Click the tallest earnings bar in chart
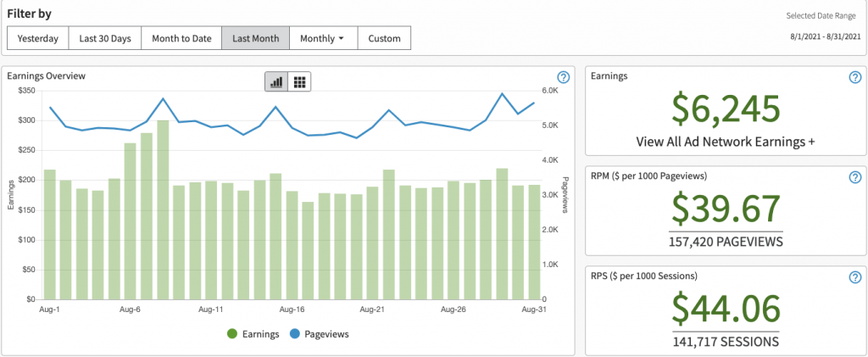Screen dimensions: 868x357 tap(163, 212)
